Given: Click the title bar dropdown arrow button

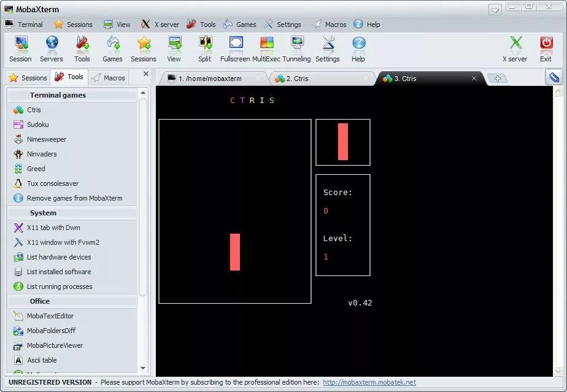Looking at the screenshot, I should (x=495, y=10).
